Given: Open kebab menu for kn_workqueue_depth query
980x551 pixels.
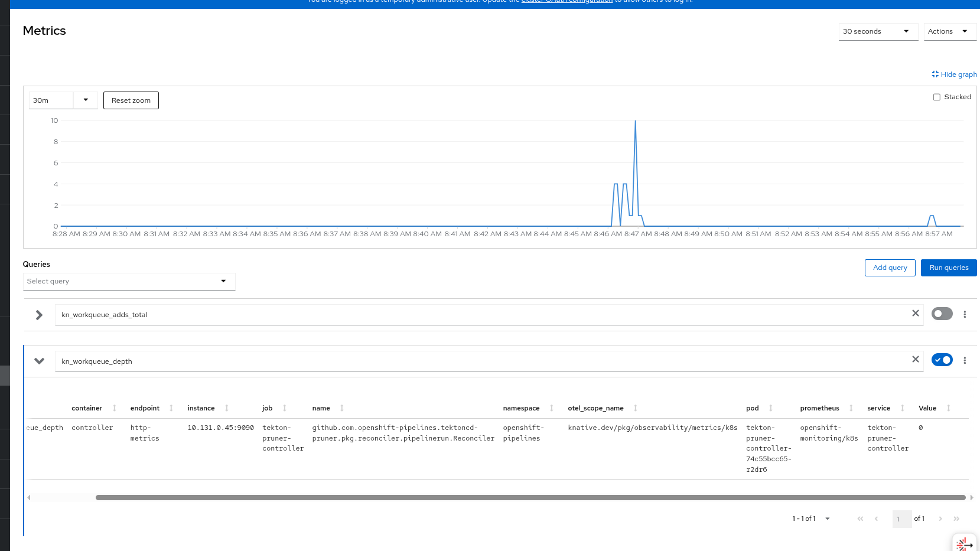Looking at the screenshot, I should click(x=965, y=360).
